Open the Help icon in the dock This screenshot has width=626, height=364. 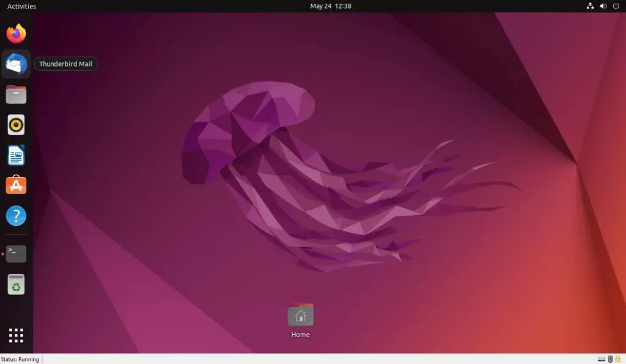[16, 216]
